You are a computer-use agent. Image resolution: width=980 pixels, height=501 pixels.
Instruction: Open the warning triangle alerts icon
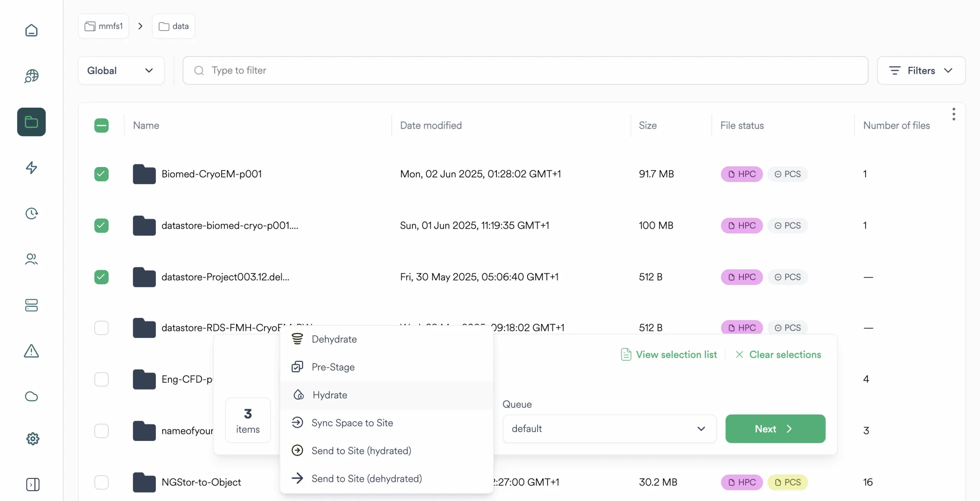coord(31,351)
